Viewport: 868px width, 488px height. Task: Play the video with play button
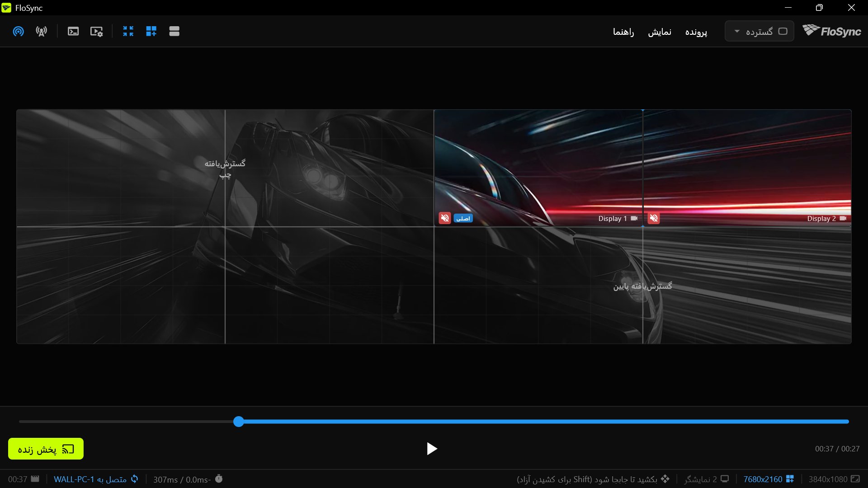(x=432, y=449)
